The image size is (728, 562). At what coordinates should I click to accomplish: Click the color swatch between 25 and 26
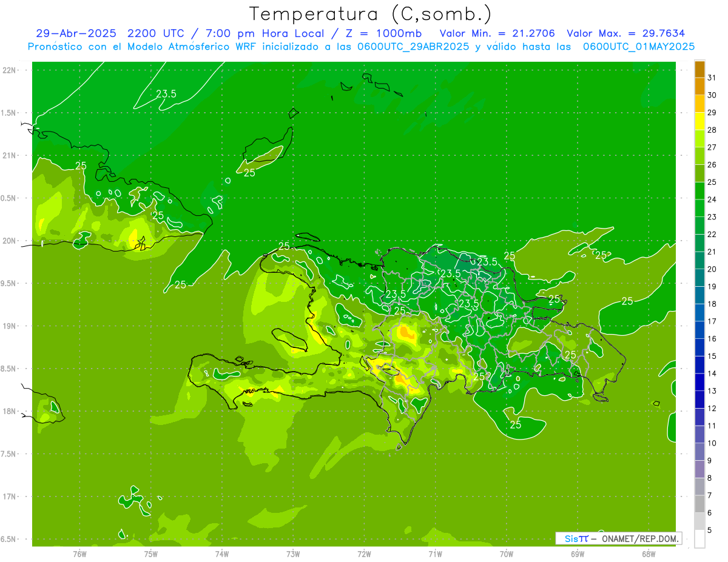click(x=699, y=173)
